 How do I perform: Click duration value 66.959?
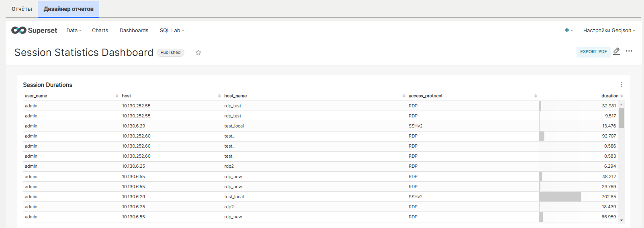(609, 217)
